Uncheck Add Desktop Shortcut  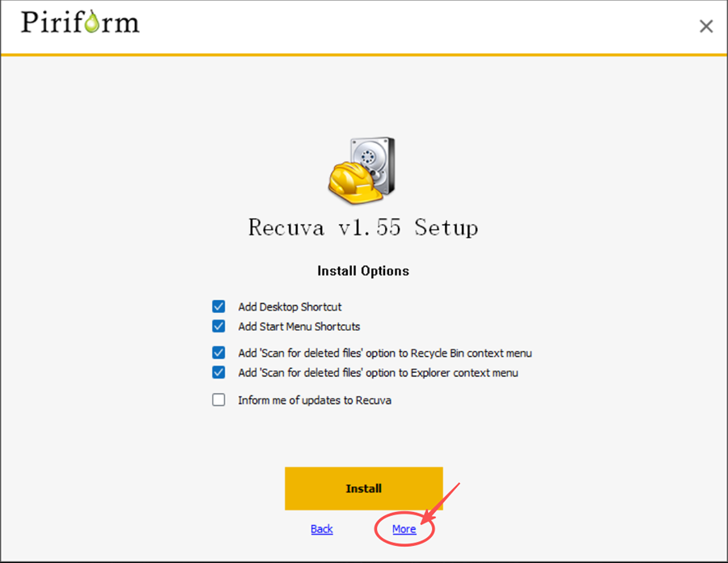218,307
